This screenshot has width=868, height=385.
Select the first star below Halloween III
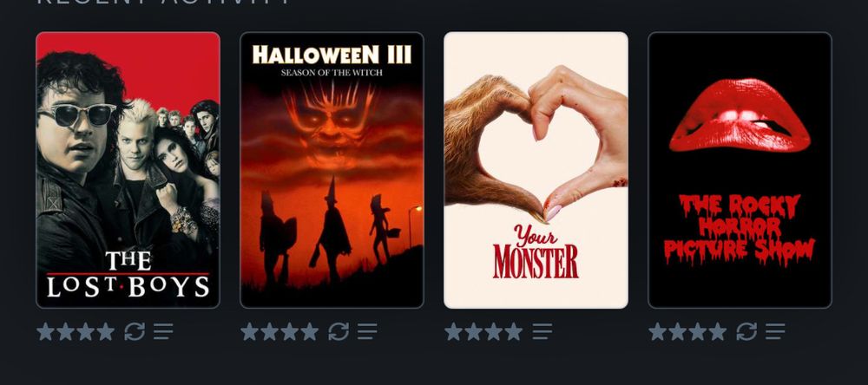(250, 332)
